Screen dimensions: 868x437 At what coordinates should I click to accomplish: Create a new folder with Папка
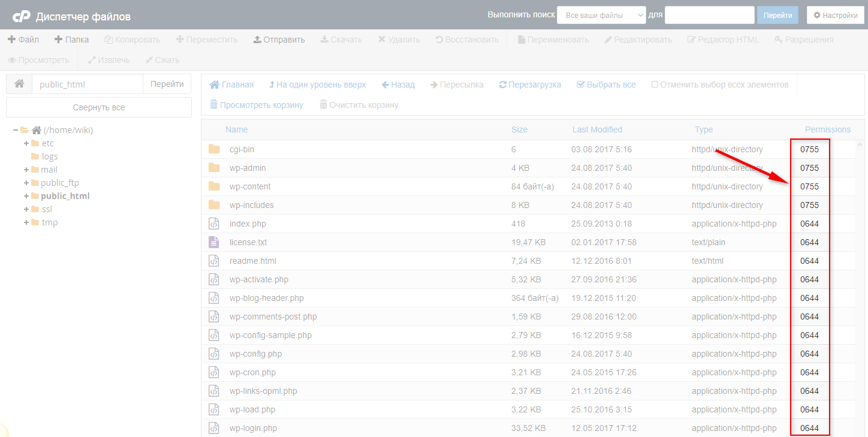click(71, 40)
